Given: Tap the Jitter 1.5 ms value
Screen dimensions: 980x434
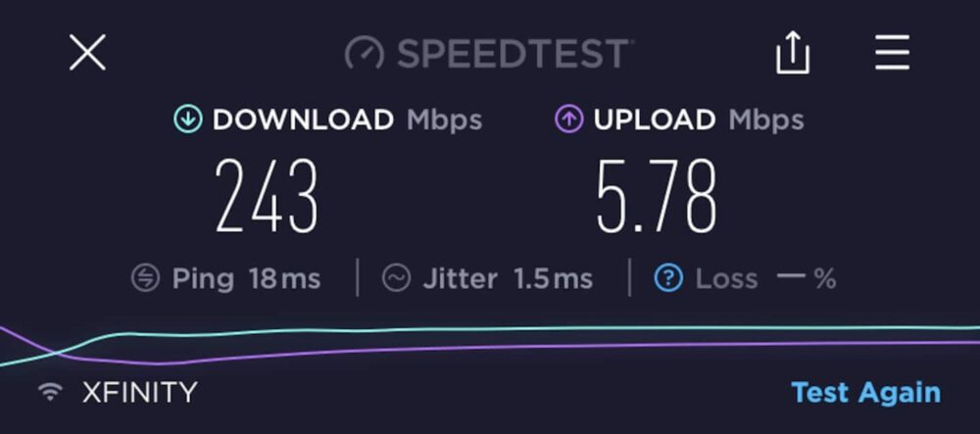Looking at the screenshot, I should coord(553,278).
